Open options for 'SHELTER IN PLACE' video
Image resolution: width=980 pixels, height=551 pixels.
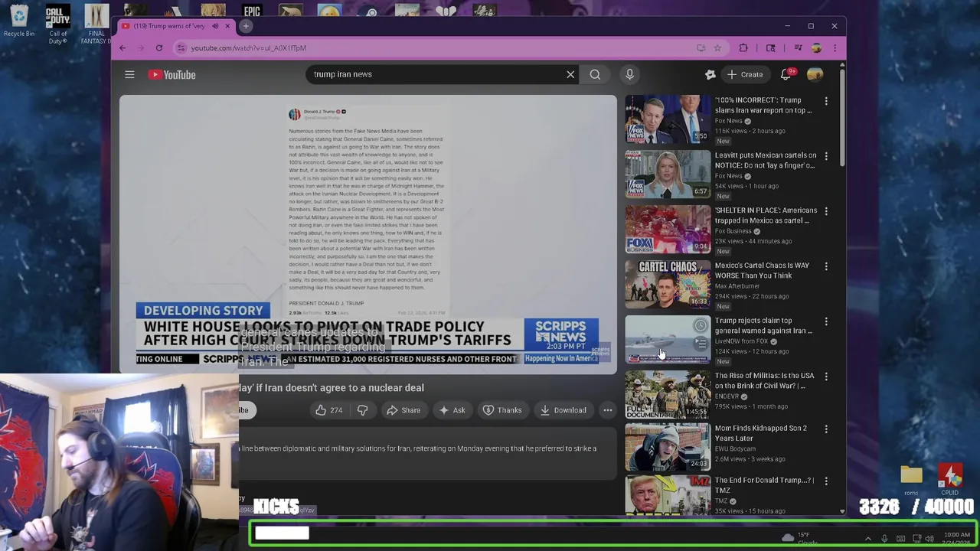(826, 211)
